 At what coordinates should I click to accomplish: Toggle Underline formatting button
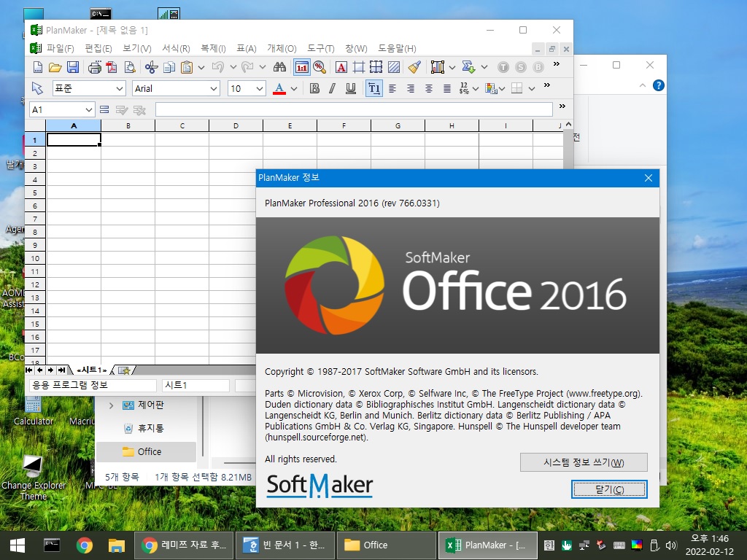351,88
